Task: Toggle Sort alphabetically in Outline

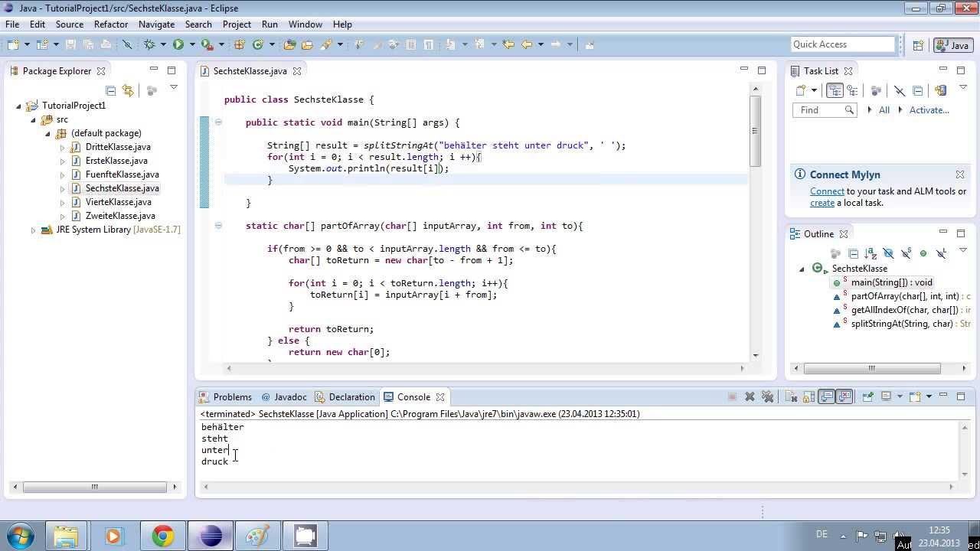Action: coord(871,253)
